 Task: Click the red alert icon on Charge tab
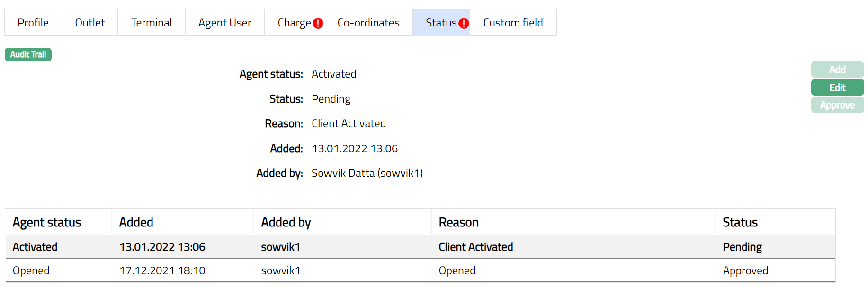pyautogui.click(x=318, y=23)
